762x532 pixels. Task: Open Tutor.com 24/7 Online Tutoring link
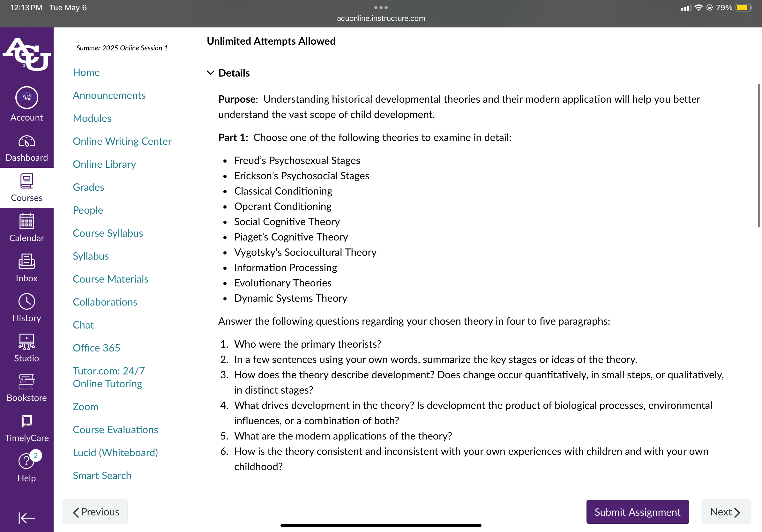click(x=108, y=377)
